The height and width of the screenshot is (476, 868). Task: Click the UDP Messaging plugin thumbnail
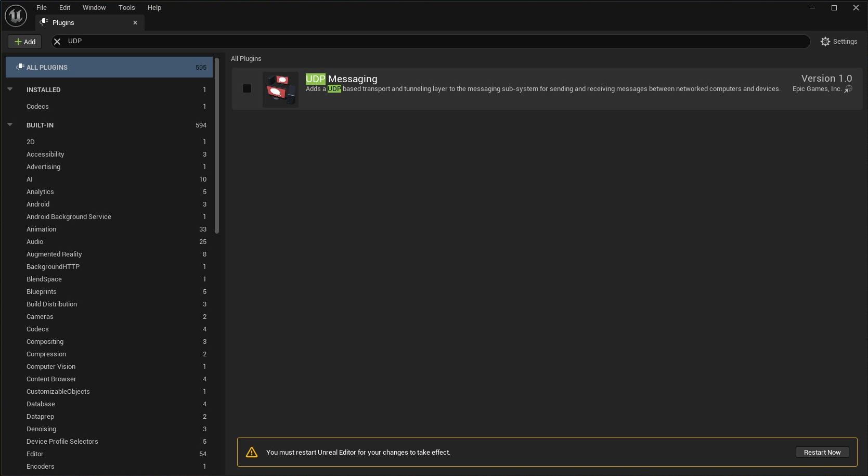click(281, 89)
